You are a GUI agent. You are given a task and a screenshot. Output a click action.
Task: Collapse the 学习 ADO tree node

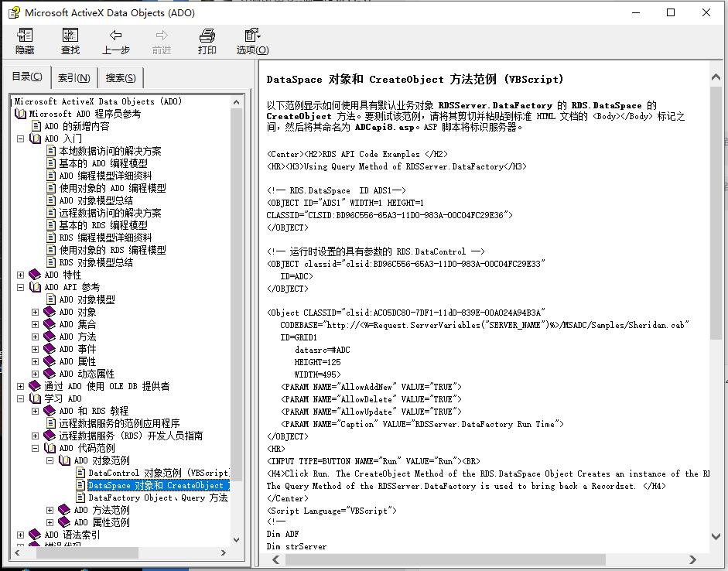20,398
